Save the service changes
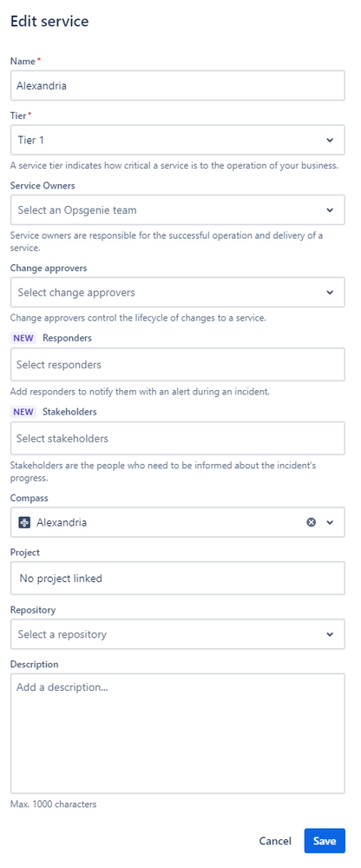361x868 pixels. pyautogui.click(x=325, y=841)
